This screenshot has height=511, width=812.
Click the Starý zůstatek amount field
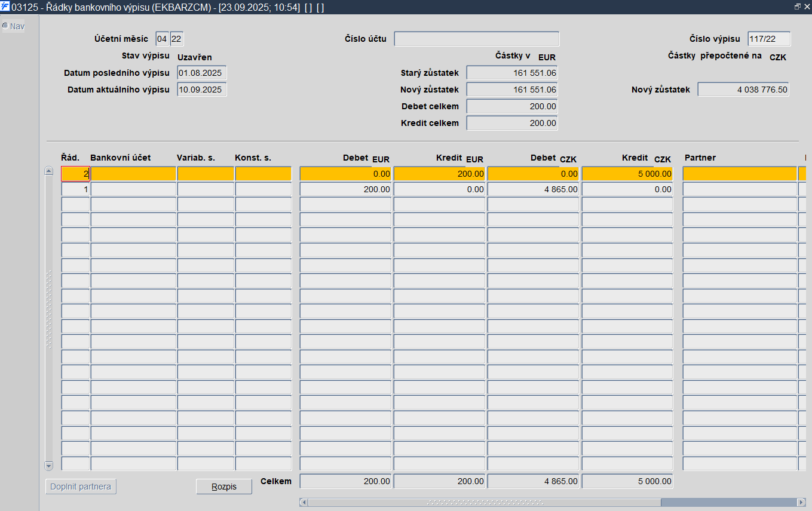pyautogui.click(x=512, y=73)
